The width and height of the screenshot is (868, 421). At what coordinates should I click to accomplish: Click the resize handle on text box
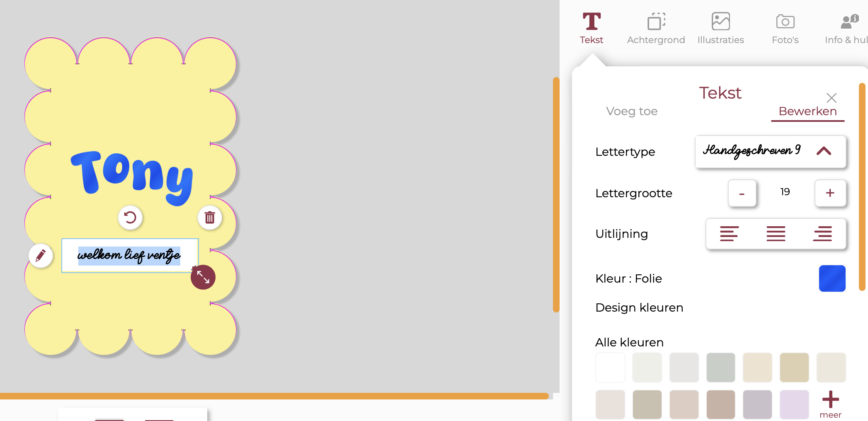[x=203, y=277]
